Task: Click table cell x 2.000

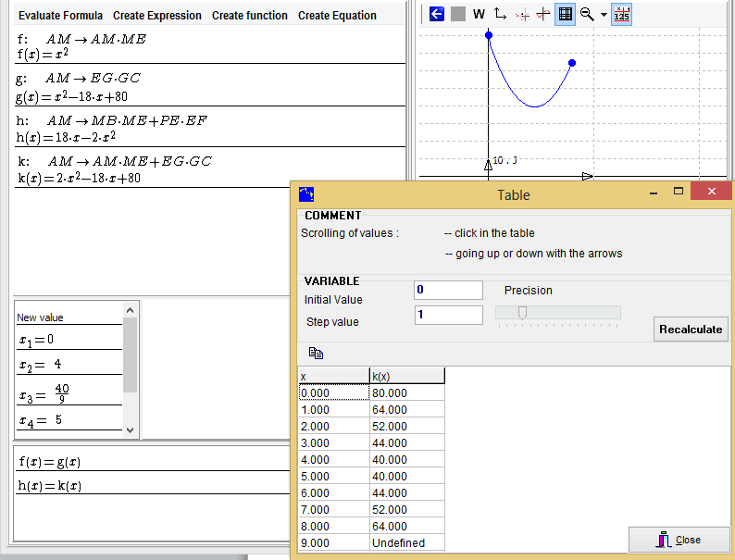Action: point(334,426)
